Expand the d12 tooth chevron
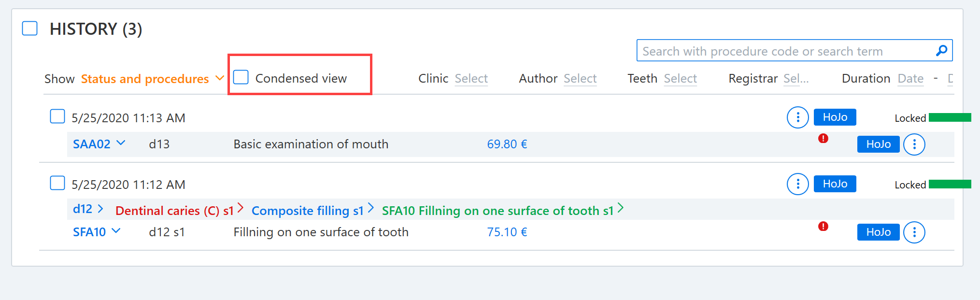Image resolution: width=980 pixels, height=300 pixels. pos(100,209)
